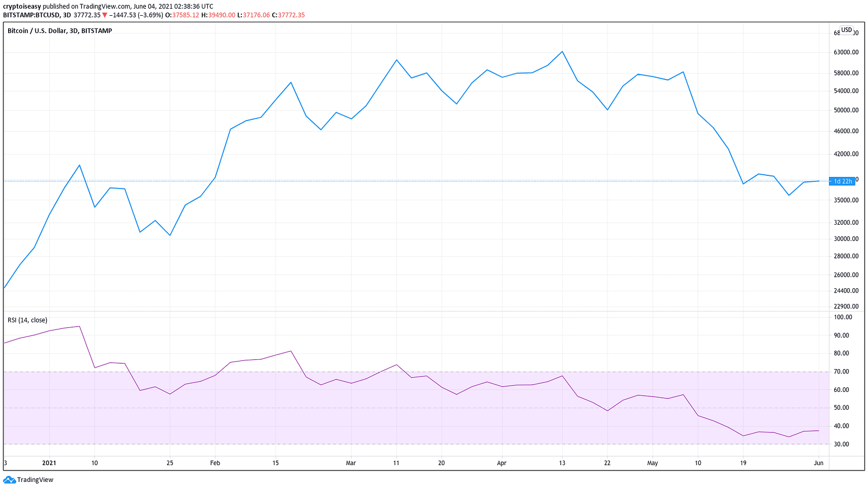Click the 'Bitcoin / U.S. Dollar, 3D, BITSTAMP' chart title
This screenshot has width=868, height=489.
(x=60, y=31)
